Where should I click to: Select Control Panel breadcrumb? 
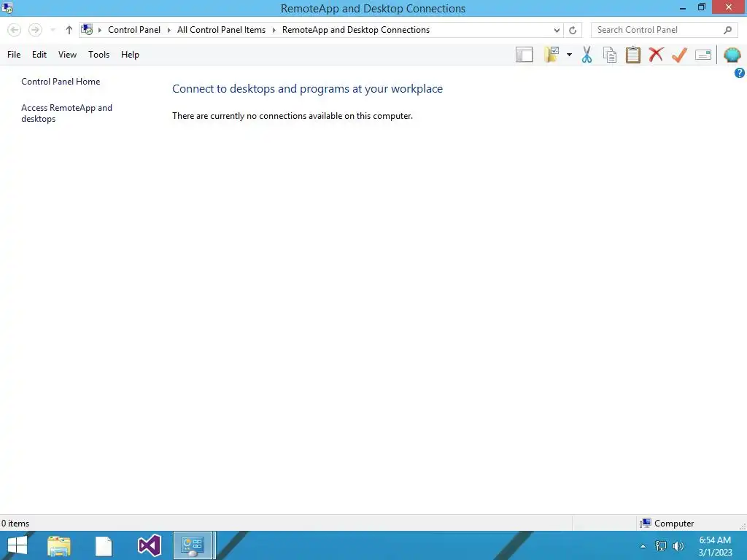134,29
